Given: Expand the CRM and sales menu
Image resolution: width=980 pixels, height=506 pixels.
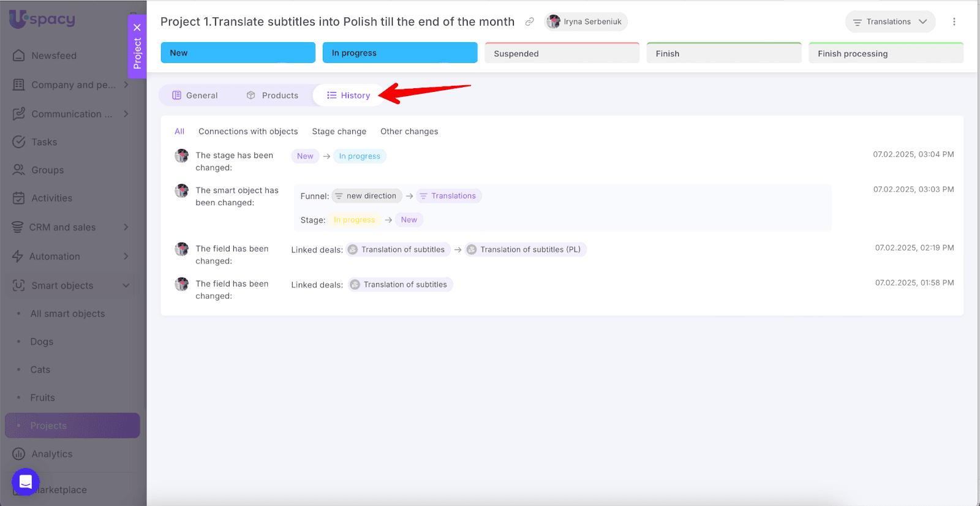Looking at the screenshot, I should [x=126, y=227].
